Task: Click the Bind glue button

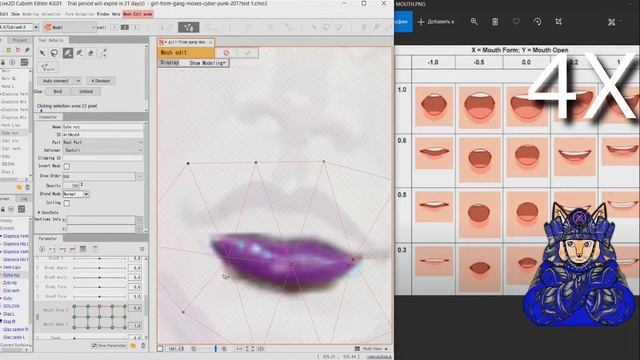Action: pyautogui.click(x=58, y=91)
